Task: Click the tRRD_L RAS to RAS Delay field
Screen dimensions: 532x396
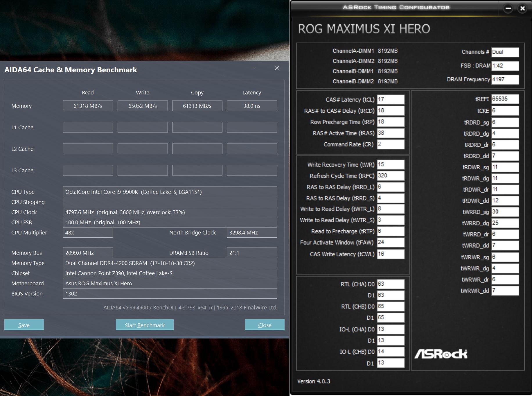Action: point(391,187)
